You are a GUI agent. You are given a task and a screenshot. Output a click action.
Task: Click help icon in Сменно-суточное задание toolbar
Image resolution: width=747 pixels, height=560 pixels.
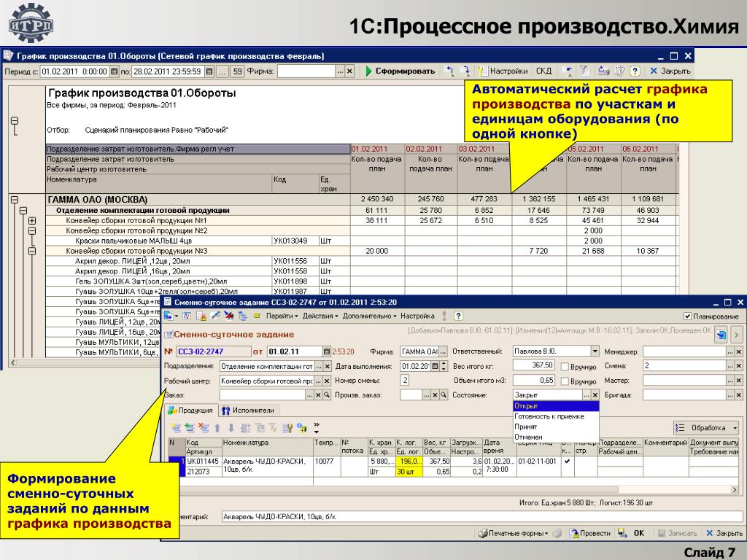458,316
